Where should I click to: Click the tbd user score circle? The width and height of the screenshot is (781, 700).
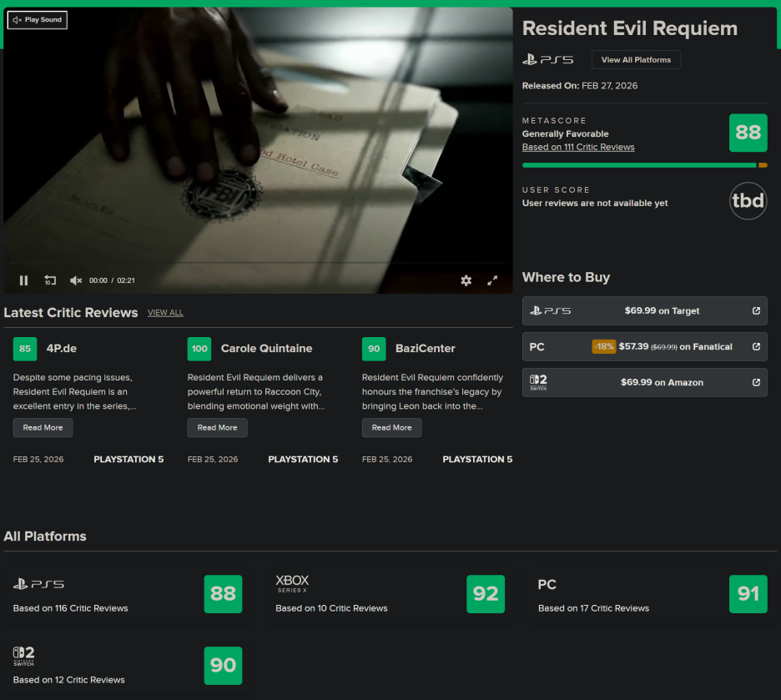pos(748,200)
